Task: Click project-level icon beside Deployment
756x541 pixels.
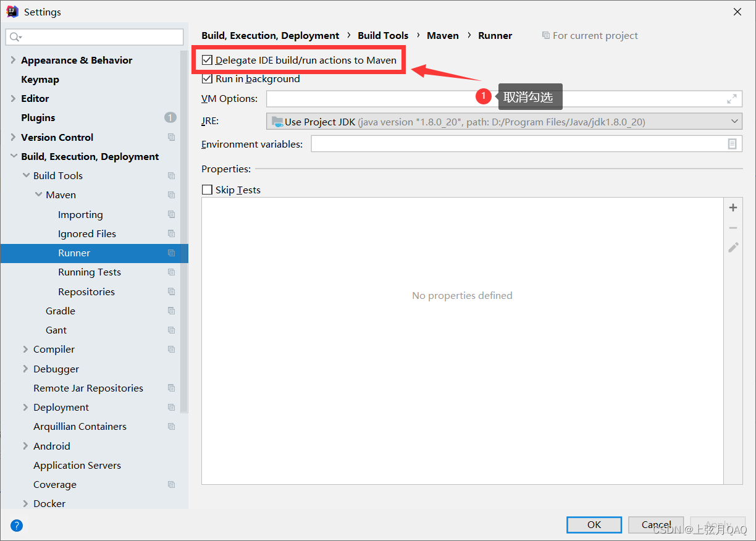Action: tap(172, 407)
